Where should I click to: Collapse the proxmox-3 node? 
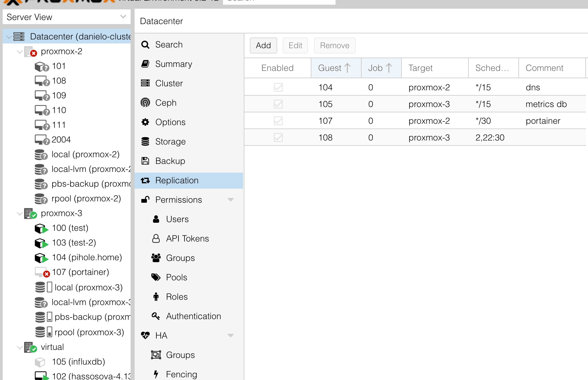tap(20, 214)
